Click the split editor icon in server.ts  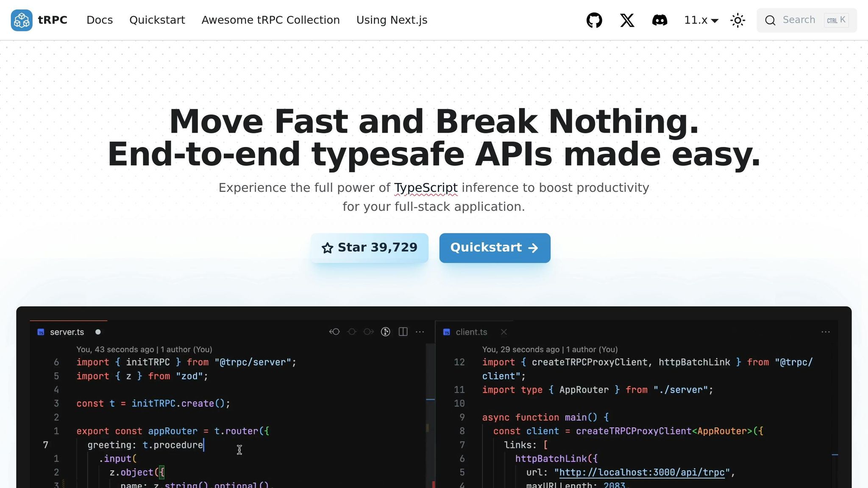coord(403,332)
